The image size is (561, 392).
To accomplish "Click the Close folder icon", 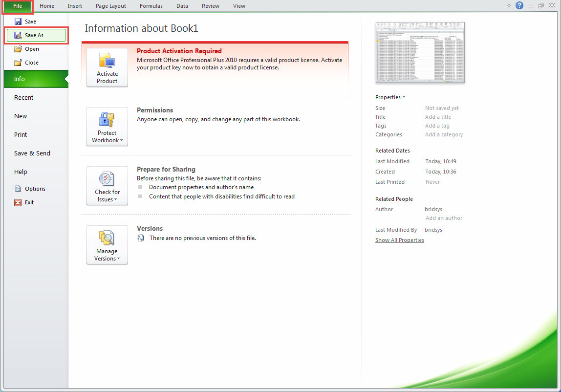I will tap(18, 63).
